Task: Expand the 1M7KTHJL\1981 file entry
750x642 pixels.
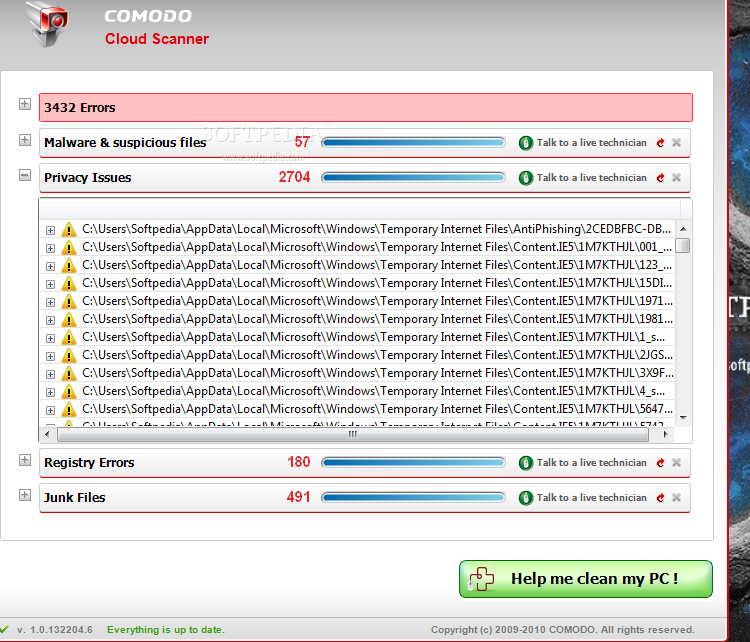Action: (50, 320)
